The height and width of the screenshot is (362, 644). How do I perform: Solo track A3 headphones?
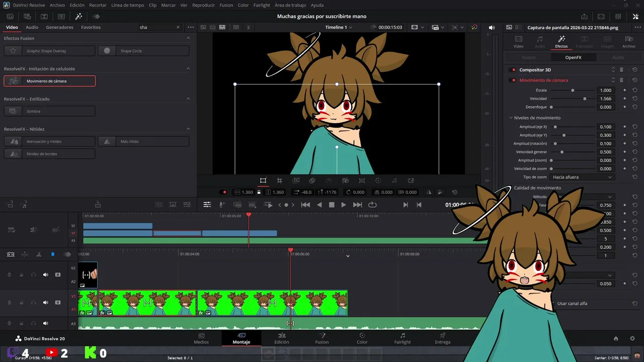point(33,323)
